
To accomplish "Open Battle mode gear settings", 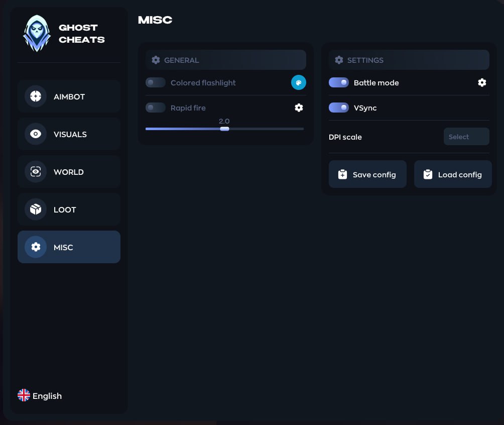I will (482, 83).
